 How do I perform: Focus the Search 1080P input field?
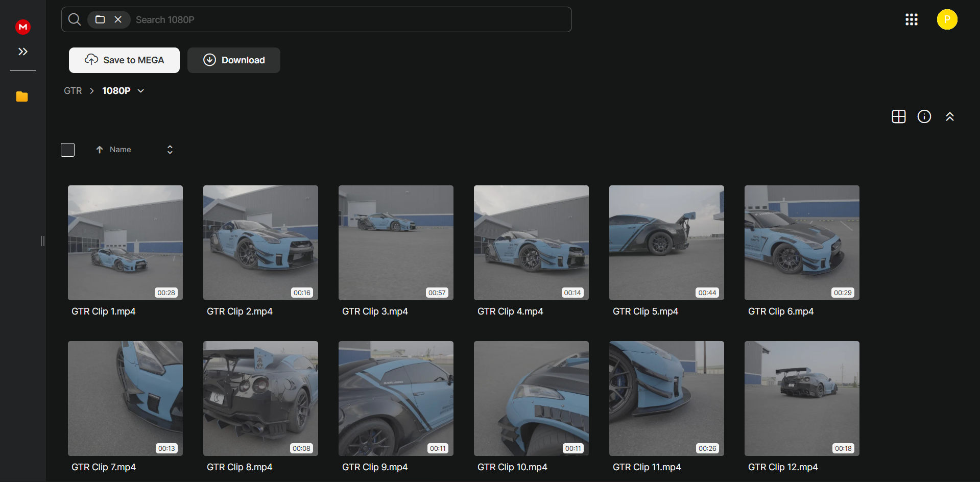point(350,19)
